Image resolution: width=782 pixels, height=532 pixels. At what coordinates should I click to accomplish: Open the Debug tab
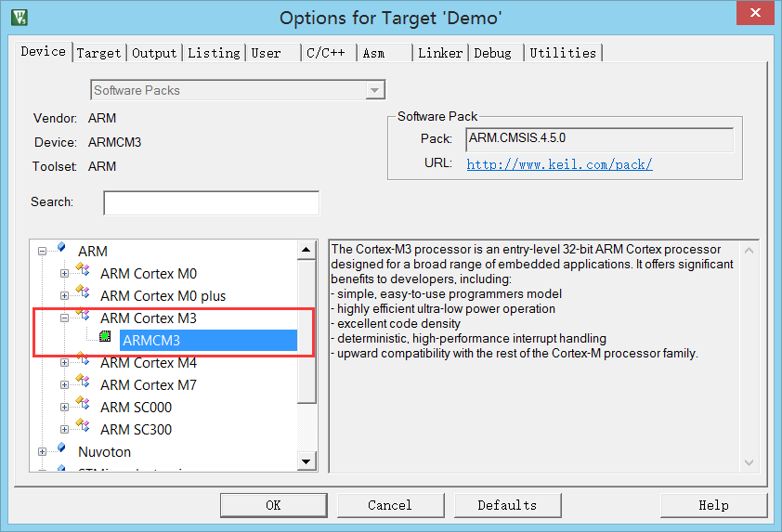click(x=493, y=53)
